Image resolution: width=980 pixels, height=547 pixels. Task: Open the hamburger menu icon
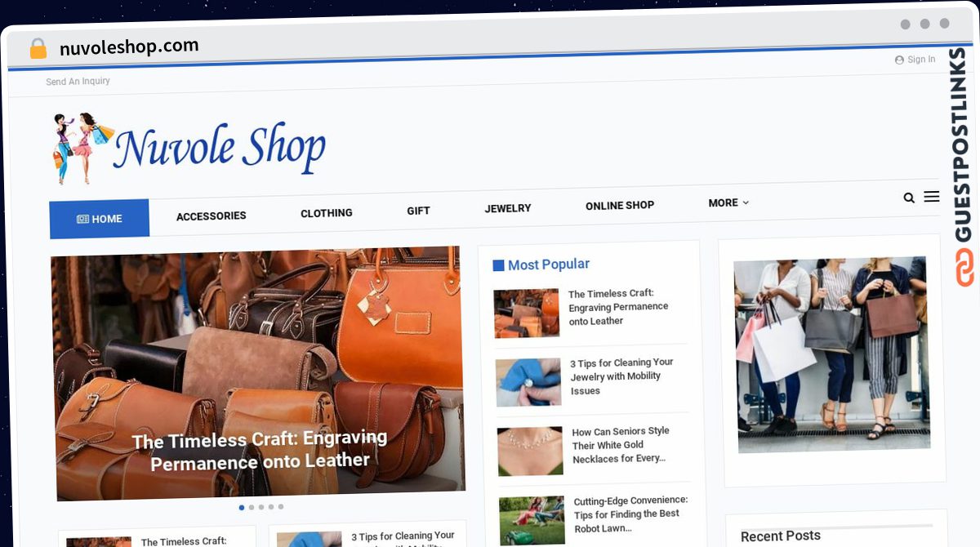pyautogui.click(x=931, y=197)
